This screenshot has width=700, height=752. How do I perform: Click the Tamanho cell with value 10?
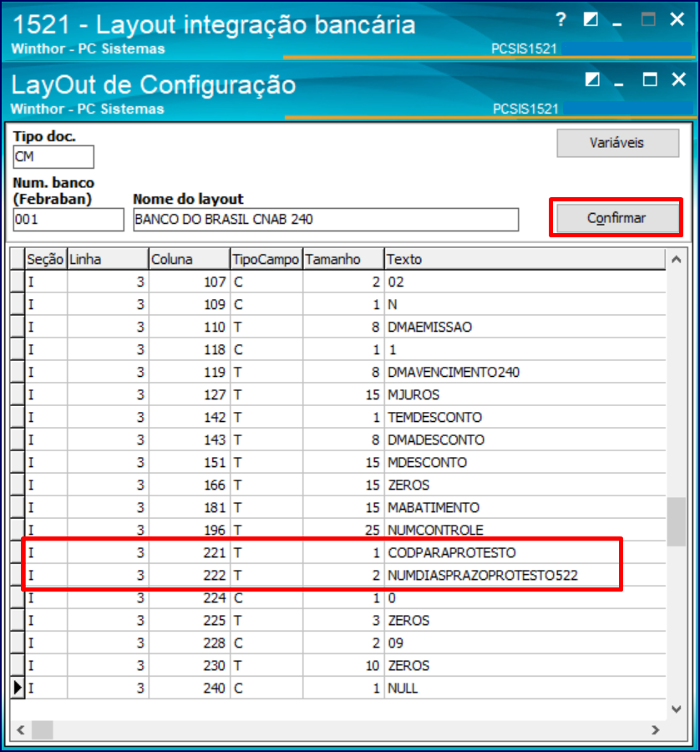pos(343,666)
